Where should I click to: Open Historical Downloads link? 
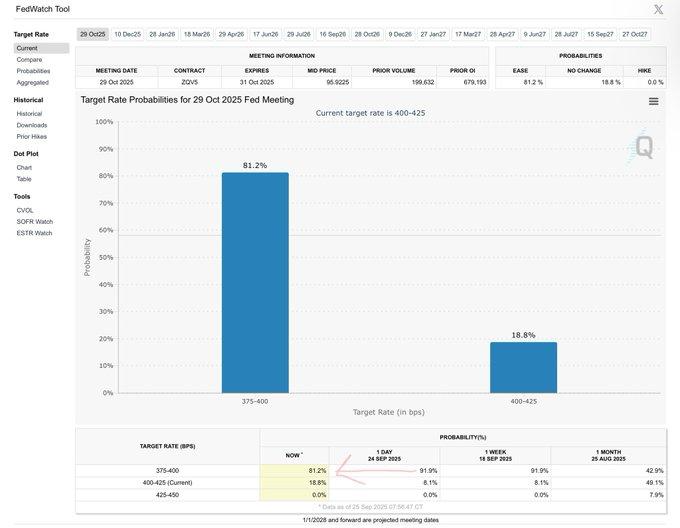click(32, 125)
